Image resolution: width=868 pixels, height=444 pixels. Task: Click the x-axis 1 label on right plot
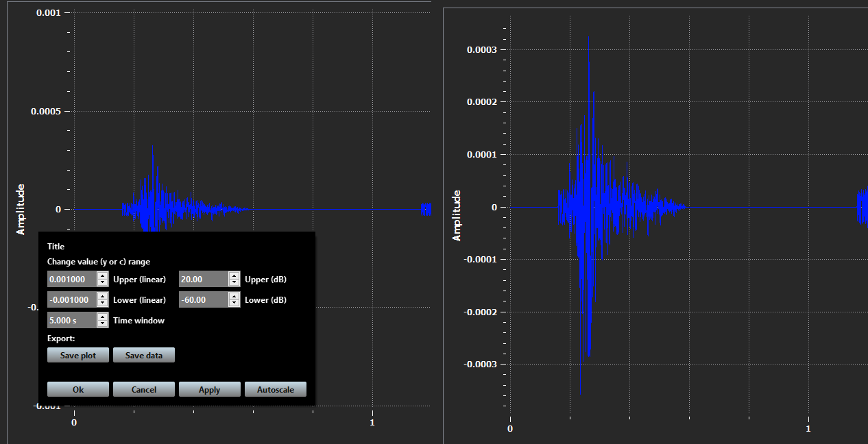[x=808, y=429]
